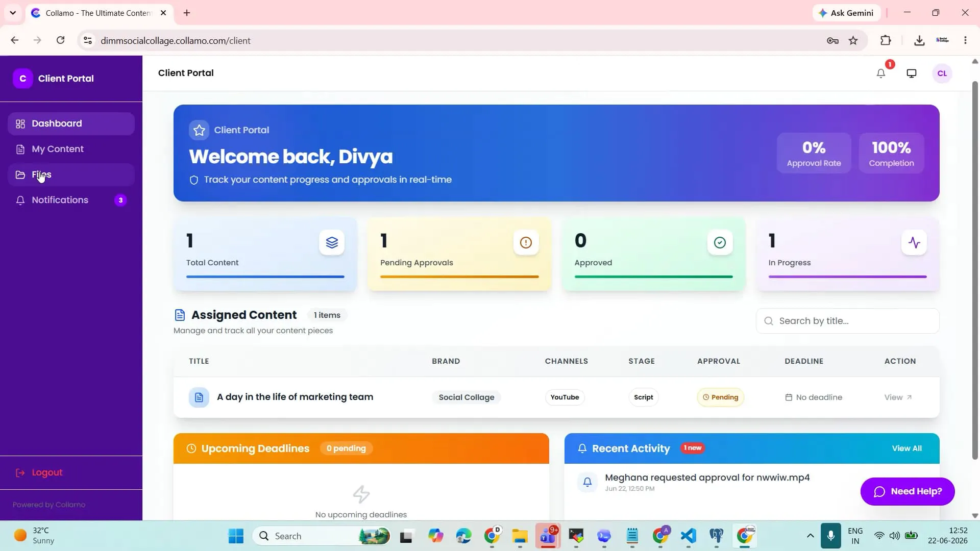Open the password key icon in address bar
The image size is (980, 551).
(832, 41)
